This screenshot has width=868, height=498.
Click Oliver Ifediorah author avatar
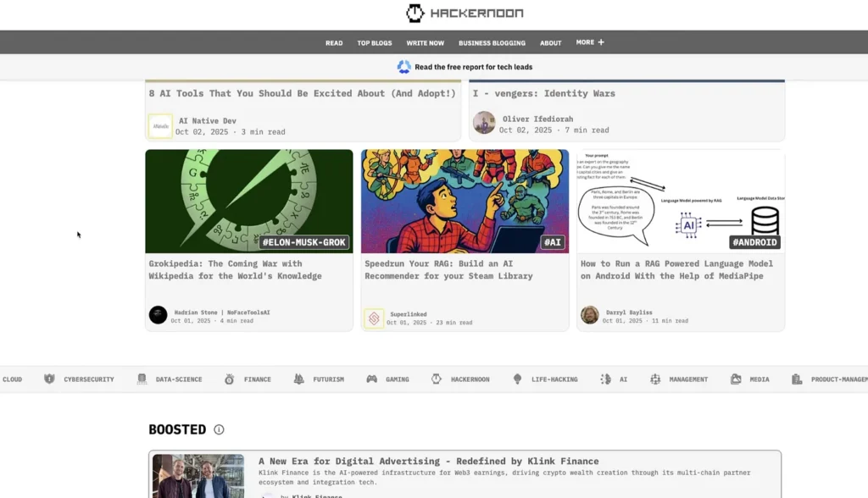tap(484, 123)
